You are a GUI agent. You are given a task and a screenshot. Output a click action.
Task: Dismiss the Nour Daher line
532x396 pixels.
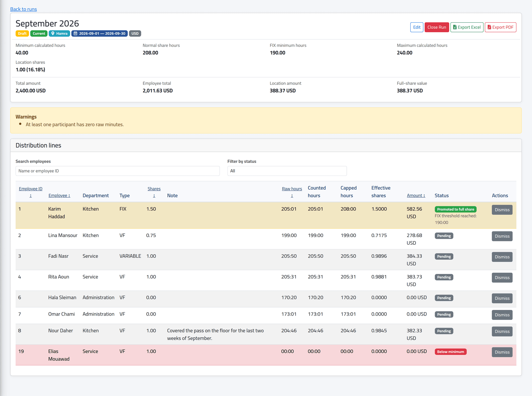pos(502,331)
